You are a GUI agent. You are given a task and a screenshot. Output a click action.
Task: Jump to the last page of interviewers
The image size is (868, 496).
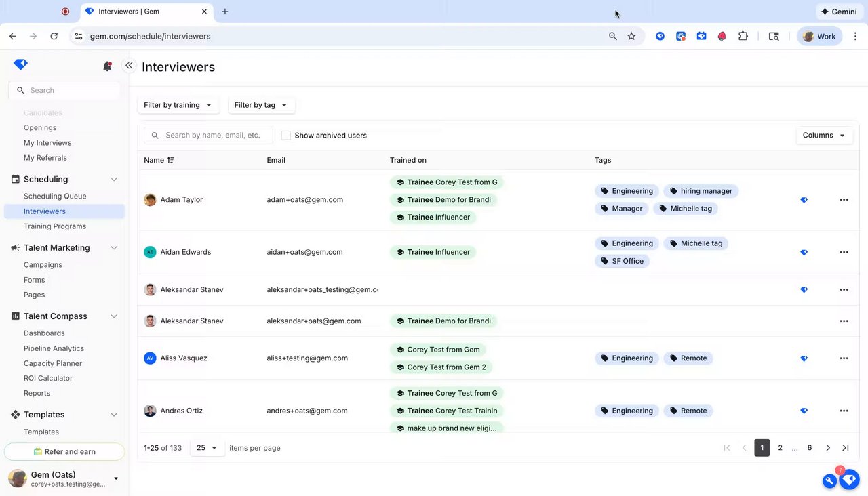pos(846,448)
